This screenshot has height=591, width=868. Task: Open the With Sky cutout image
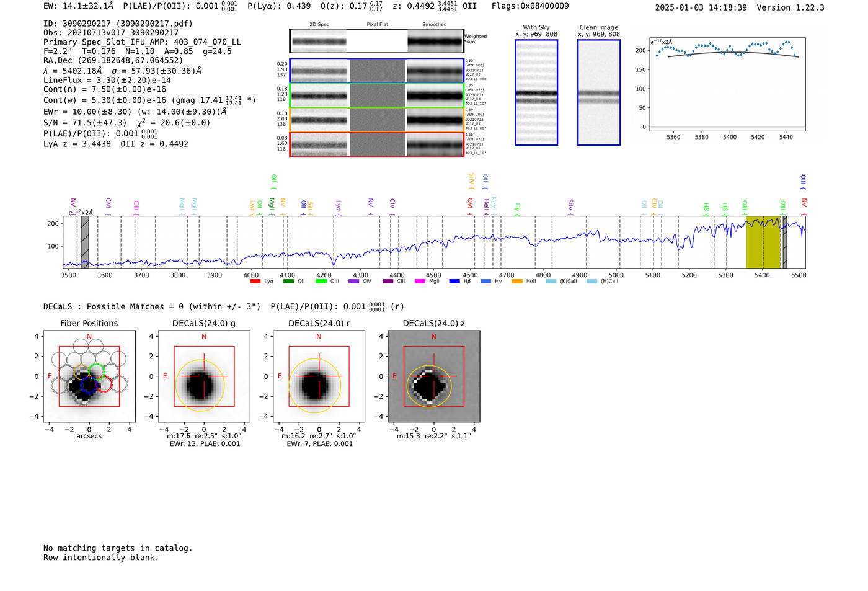click(x=536, y=92)
